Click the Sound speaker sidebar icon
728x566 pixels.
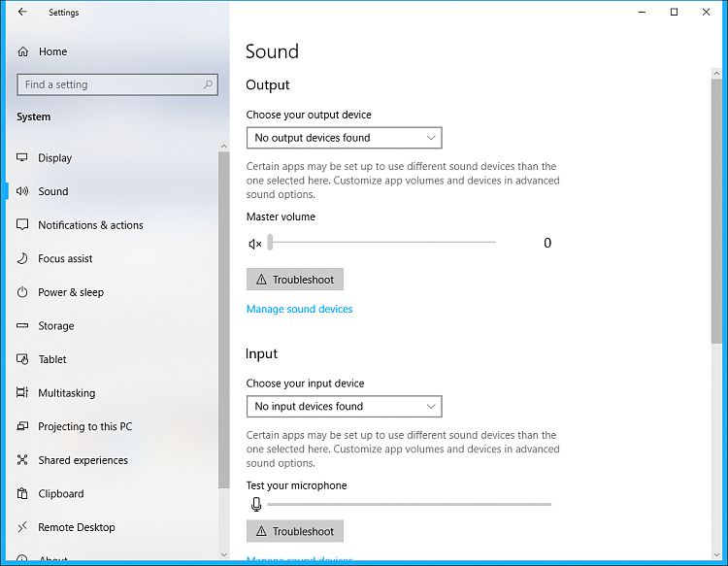click(x=21, y=191)
